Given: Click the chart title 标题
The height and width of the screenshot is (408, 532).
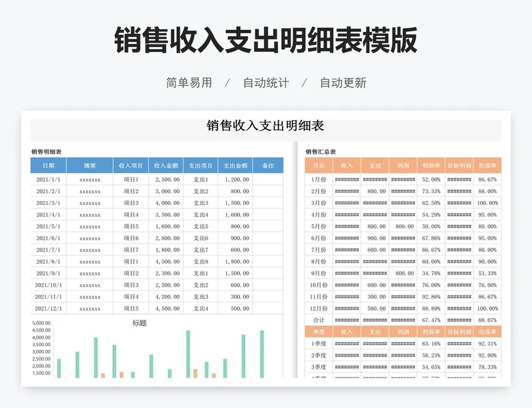Looking at the screenshot, I should tap(140, 323).
